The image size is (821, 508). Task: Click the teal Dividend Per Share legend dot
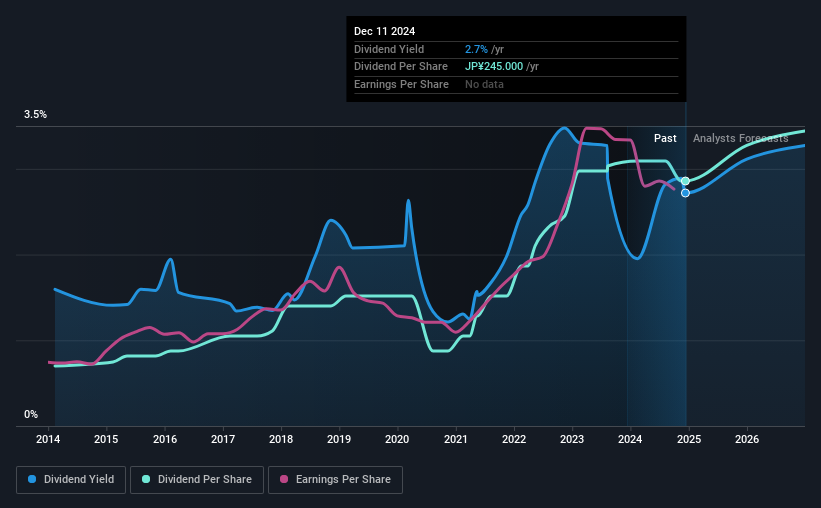coord(146,479)
